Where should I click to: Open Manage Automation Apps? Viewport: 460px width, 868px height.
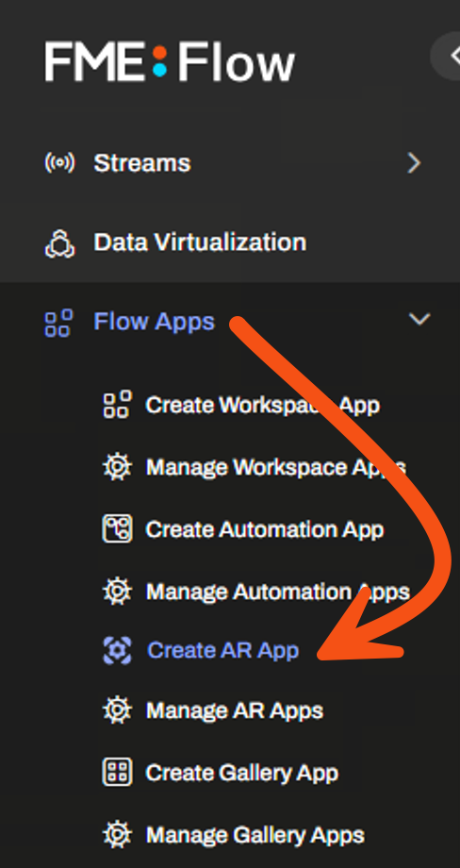coord(278,592)
